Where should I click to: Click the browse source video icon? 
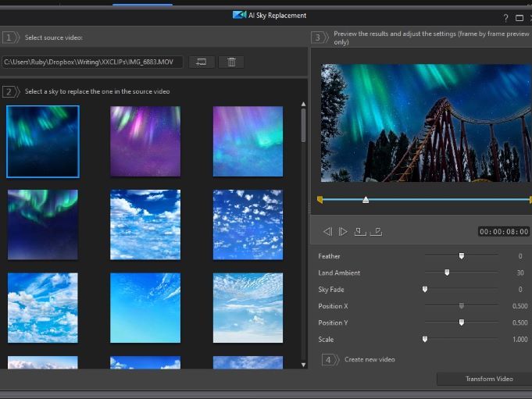point(202,62)
